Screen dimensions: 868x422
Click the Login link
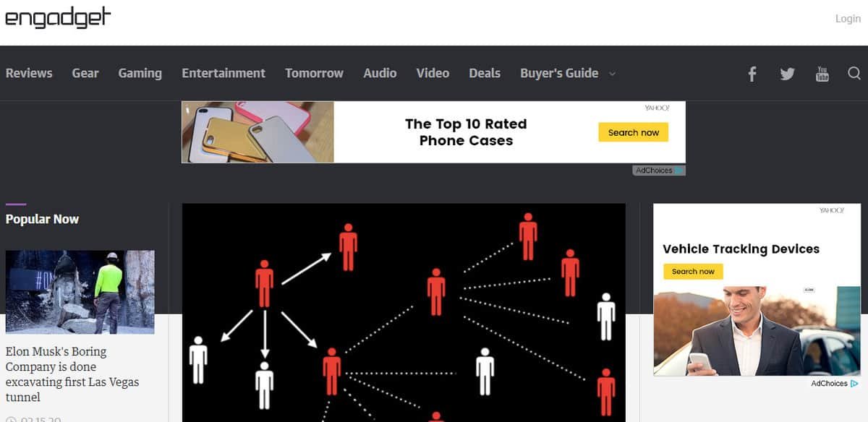[848, 19]
